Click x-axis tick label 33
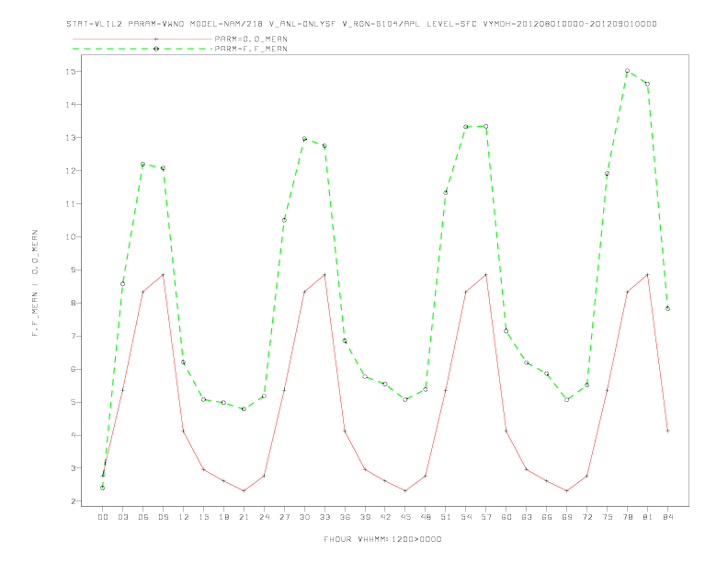Screen dimensions: 728x563 [x=324, y=517]
